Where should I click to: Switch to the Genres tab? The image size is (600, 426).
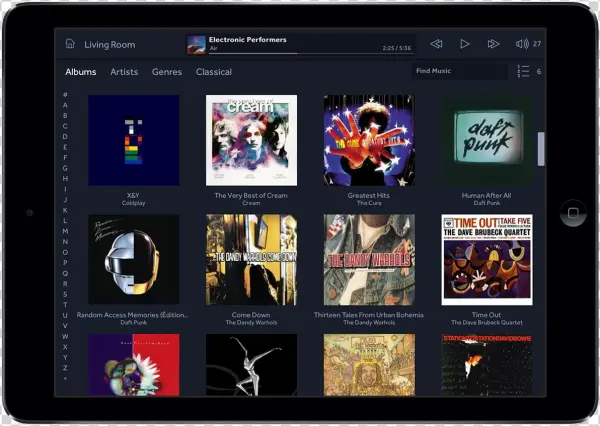(x=167, y=72)
